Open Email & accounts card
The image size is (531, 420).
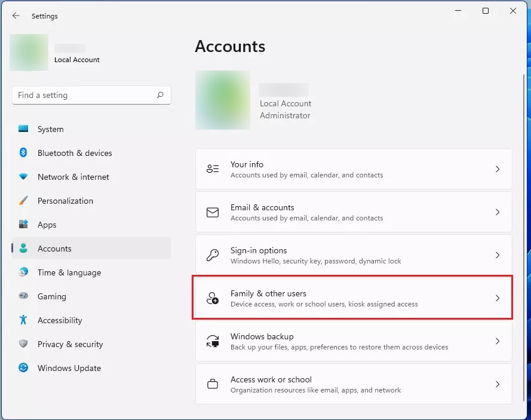(x=354, y=212)
